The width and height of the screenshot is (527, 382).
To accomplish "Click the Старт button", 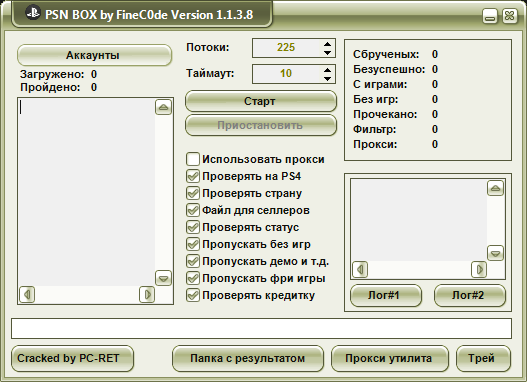I will (260, 101).
